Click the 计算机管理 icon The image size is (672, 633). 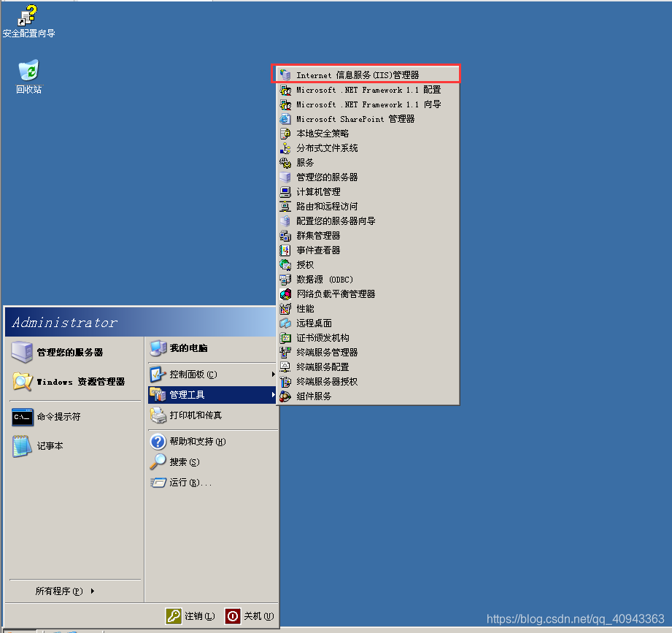(285, 192)
